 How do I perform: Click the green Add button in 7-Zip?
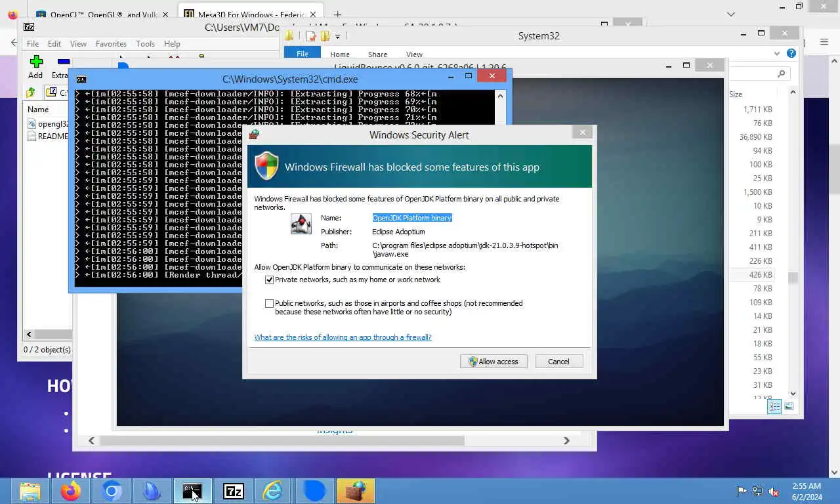(36, 66)
